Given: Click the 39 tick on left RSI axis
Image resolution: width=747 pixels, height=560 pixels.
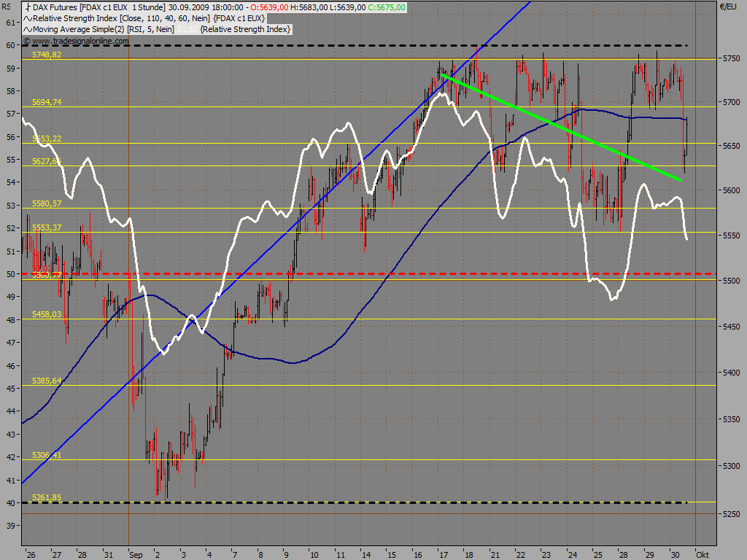Looking at the screenshot, I should (10, 526).
